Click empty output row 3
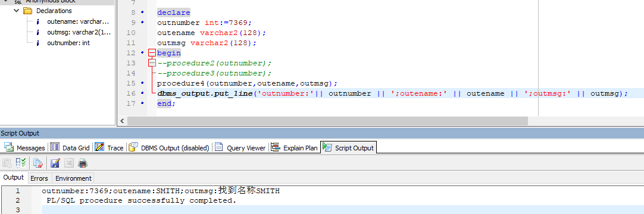 point(343,209)
